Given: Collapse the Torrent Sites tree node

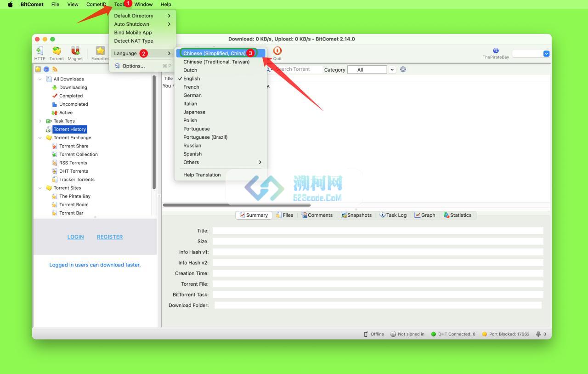Looking at the screenshot, I should tap(40, 188).
